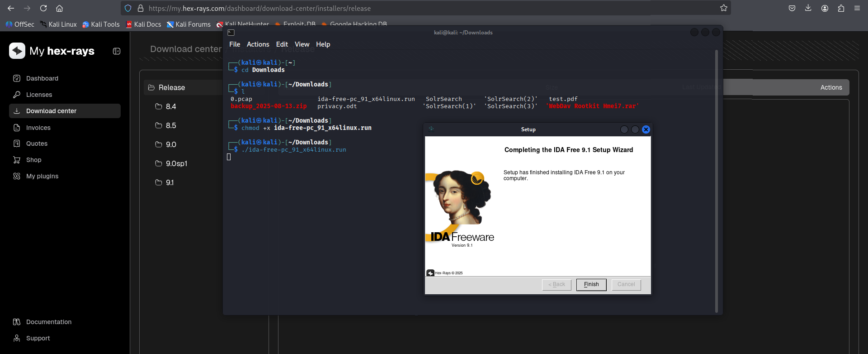Click the Setup dialog titlebar icon
This screenshot has width=868, height=354.
431,129
